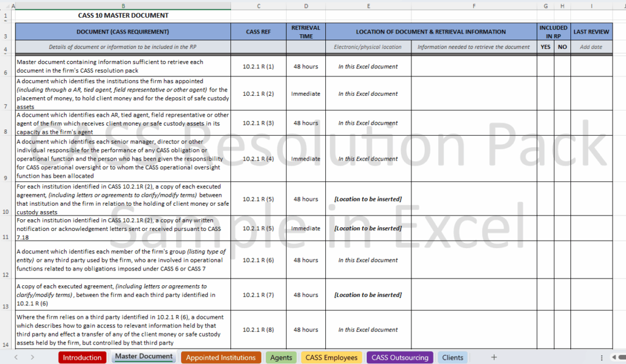Go to the CASS Employees tab
This screenshot has width=626, height=364.
click(x=331, y=357)
